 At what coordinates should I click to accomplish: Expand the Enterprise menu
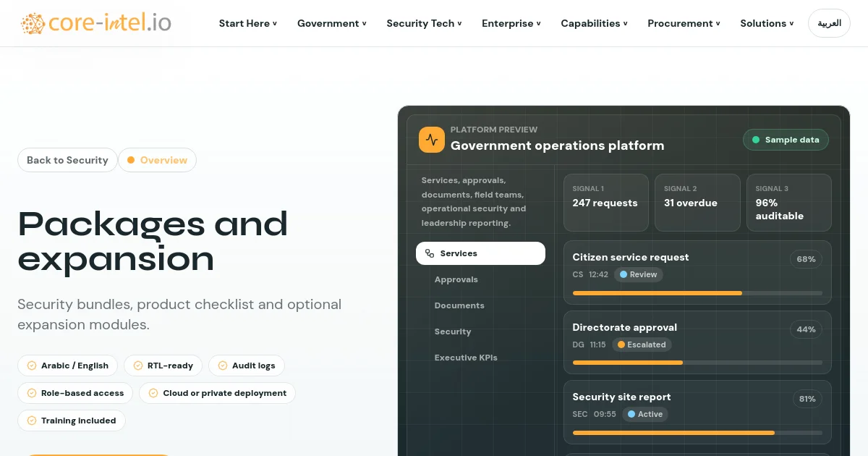pyautogui.click(x=511, y=23)
